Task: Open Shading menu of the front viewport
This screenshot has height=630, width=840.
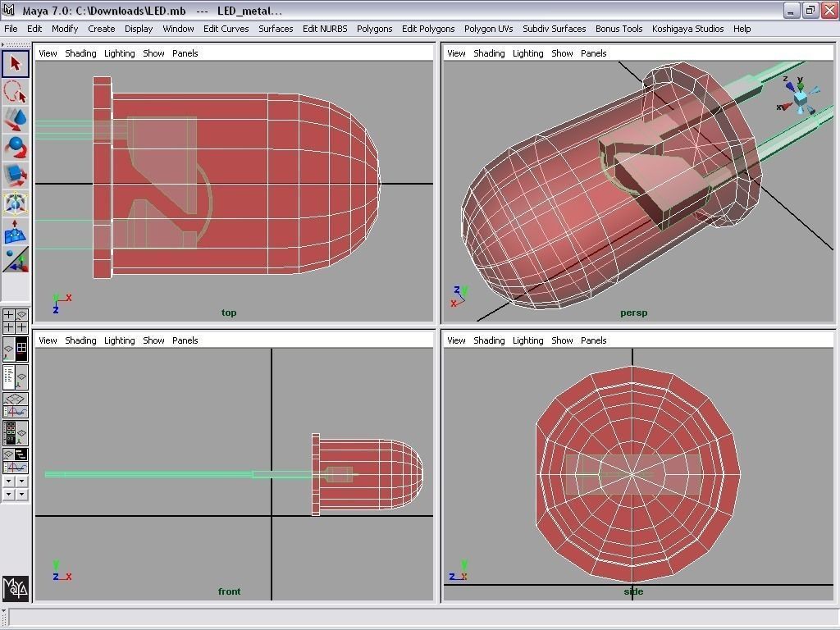Action: pyautogui.click(x=81, y=340)
